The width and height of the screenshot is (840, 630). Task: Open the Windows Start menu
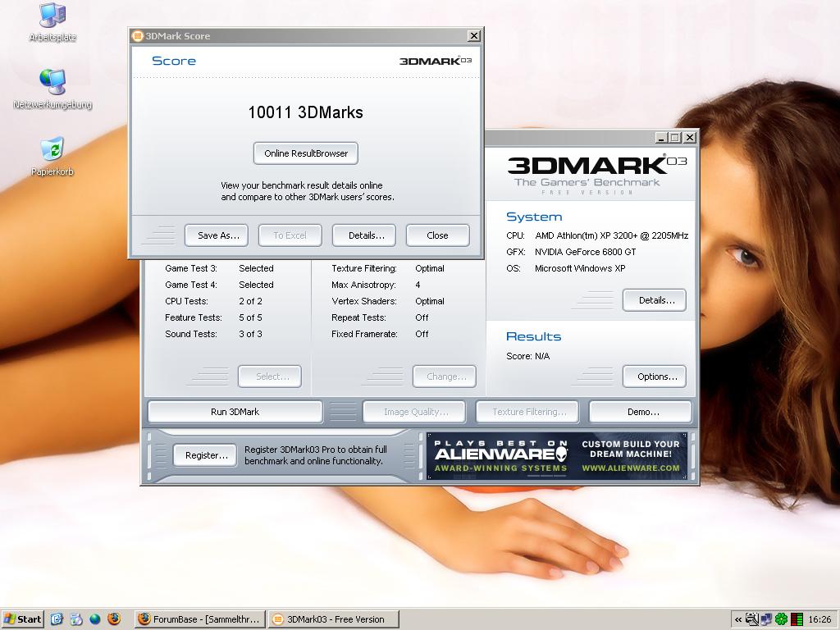[x=22, y=619]
